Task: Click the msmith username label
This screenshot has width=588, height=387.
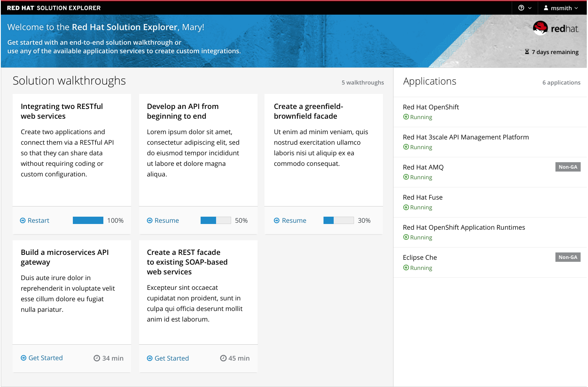Action: pyautogui.click(x=561, y=8)
